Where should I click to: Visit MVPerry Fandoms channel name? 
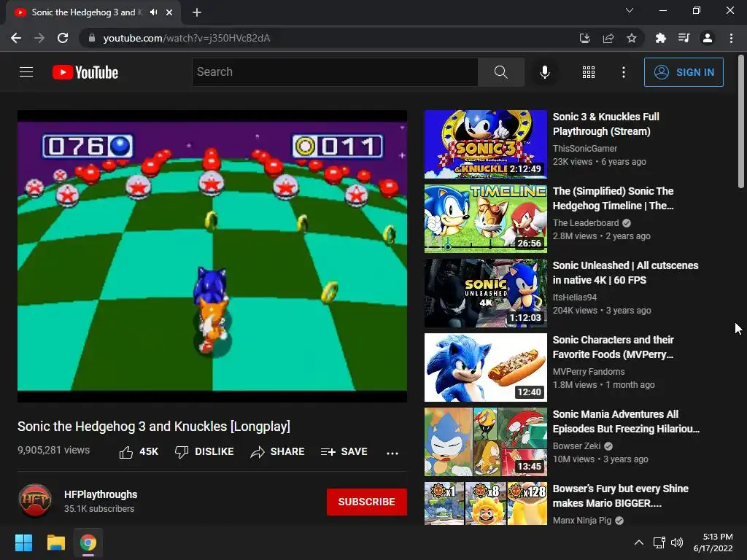click(589, 371)
